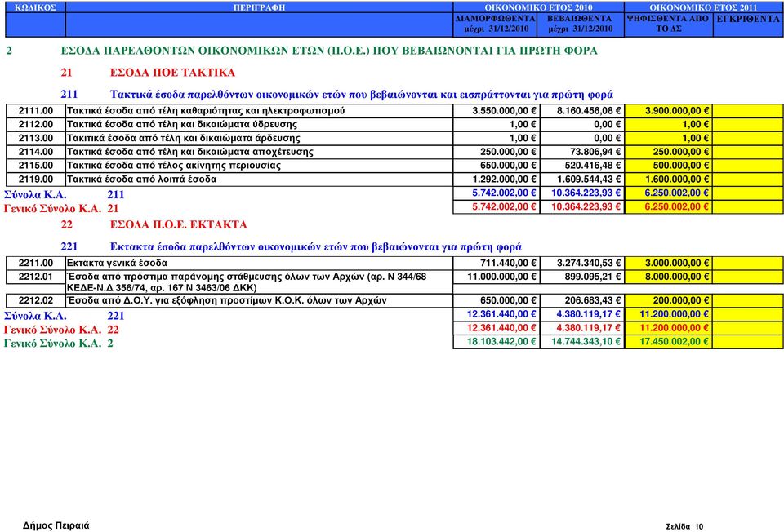Select 'Τακιτικά έσοδα από τέλη και δικαιώματα άρδευσης'

[184, 139]
